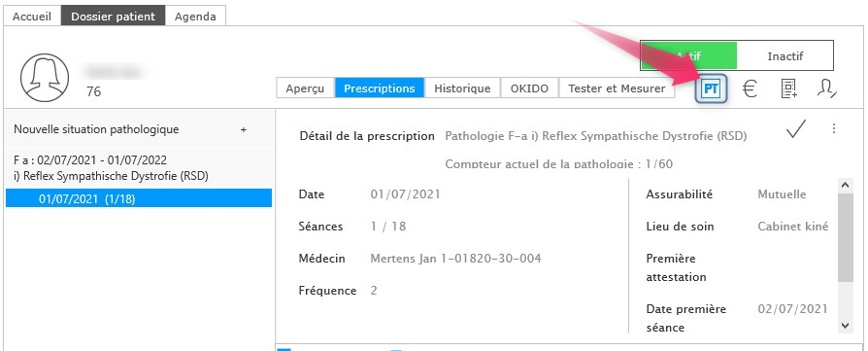Click the add document icon

(x=788, y=88)
